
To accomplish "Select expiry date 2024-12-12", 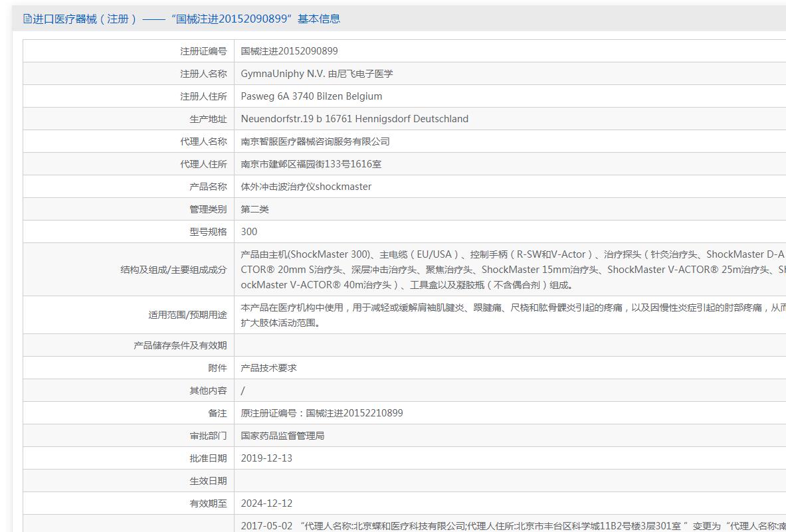I will 266,503.
